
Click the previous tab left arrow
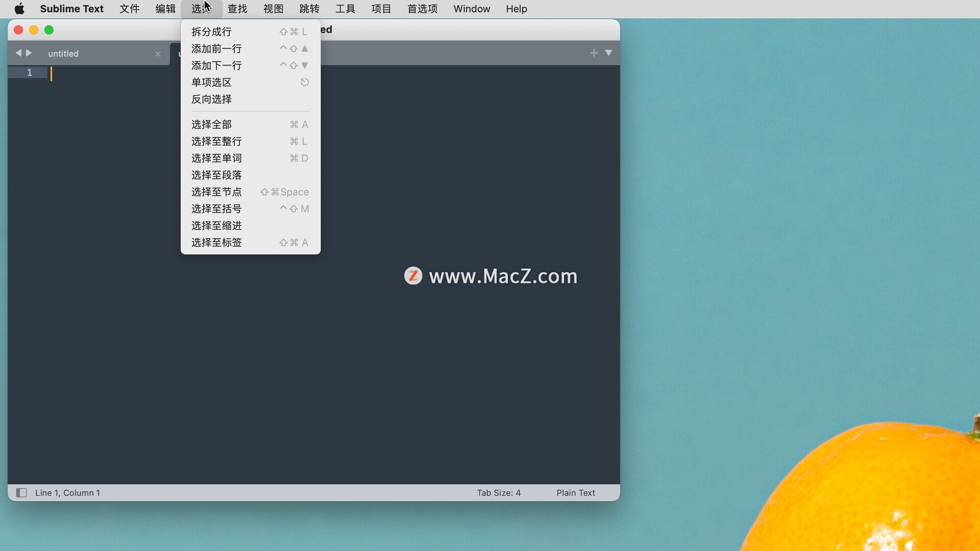click(x=18, y=53)
